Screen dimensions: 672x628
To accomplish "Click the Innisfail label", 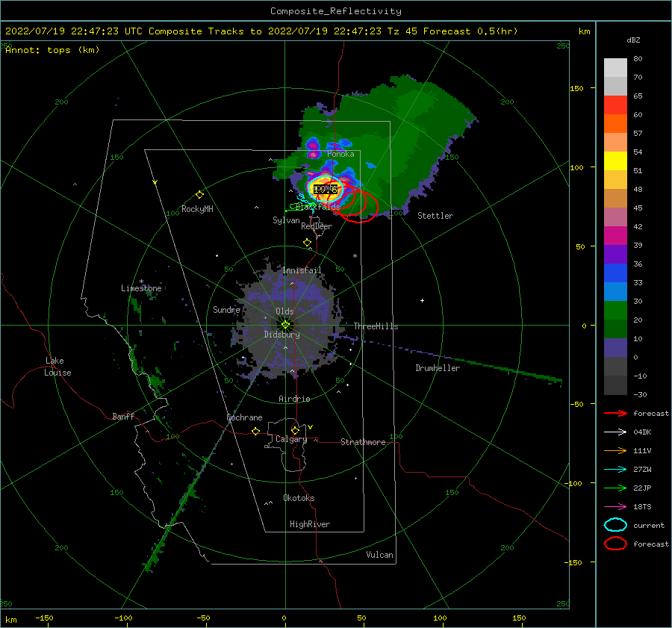I will click(302, 270).
